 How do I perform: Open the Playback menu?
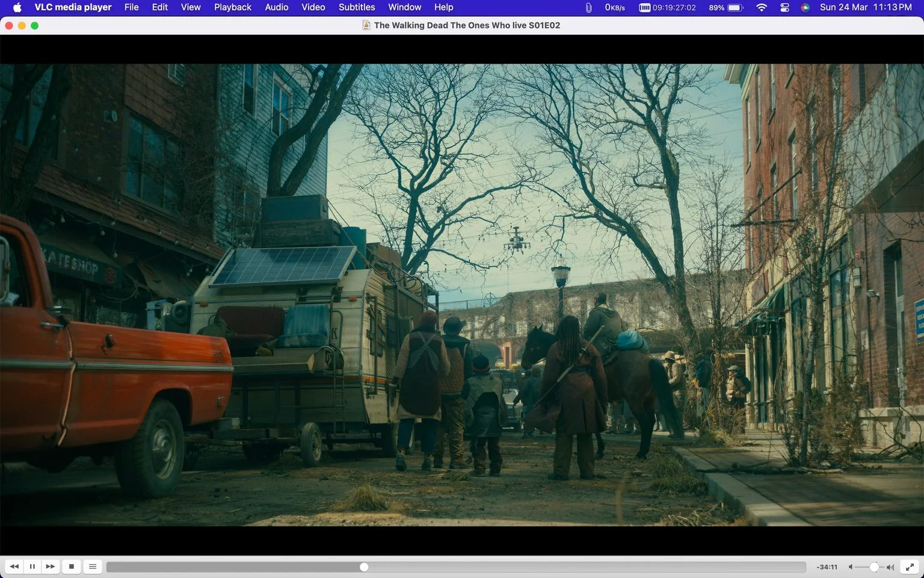tap(233, 7)
